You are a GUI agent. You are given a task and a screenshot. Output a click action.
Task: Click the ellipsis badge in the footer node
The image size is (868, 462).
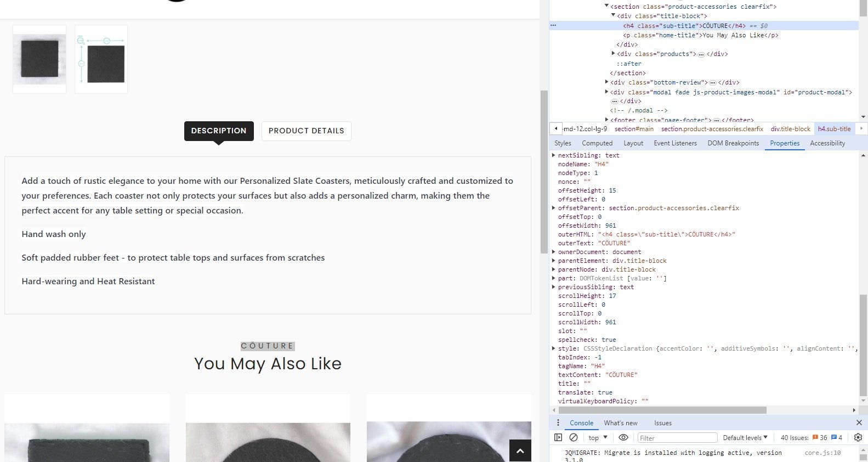(716, 120)
